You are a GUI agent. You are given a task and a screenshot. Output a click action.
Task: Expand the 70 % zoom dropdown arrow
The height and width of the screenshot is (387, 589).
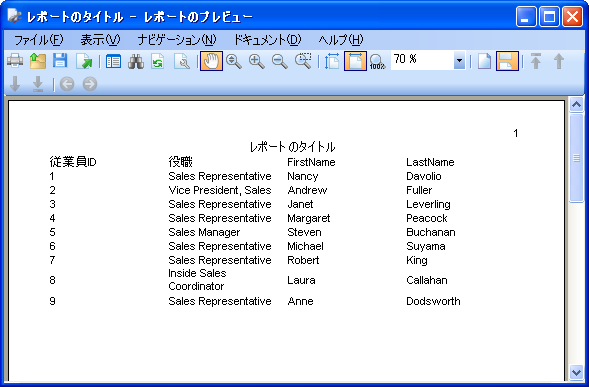click(459, 61)
